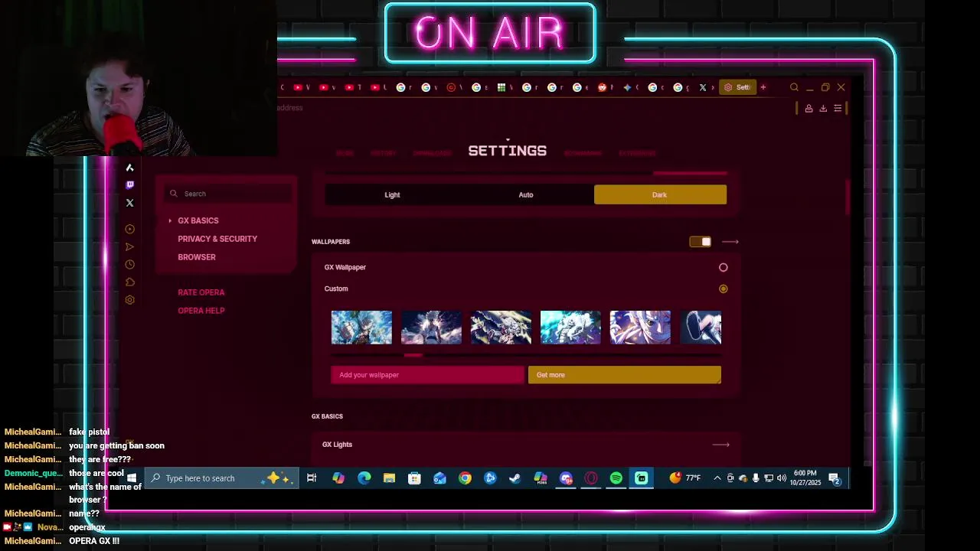
Task: Switch to the green spreadsheet browser tab
Action: click(x=501, y=87)
